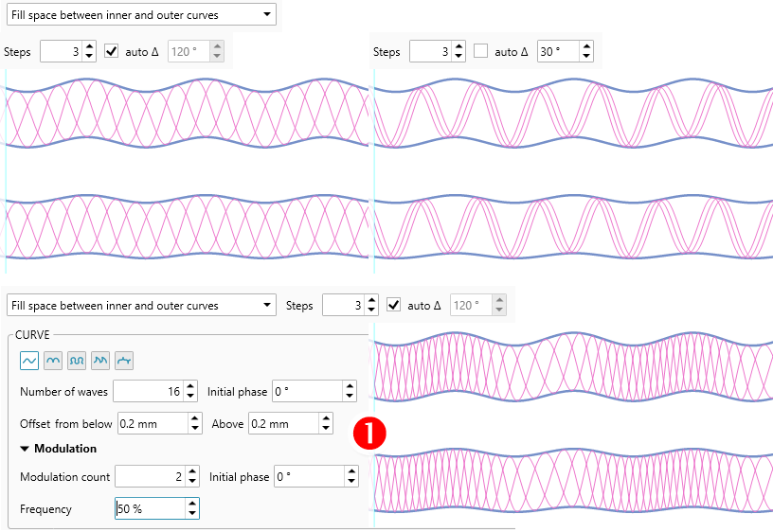The image size is (773, 532).
Task: Decrease the Modulation Initial phase value
Action: point(351,481)
